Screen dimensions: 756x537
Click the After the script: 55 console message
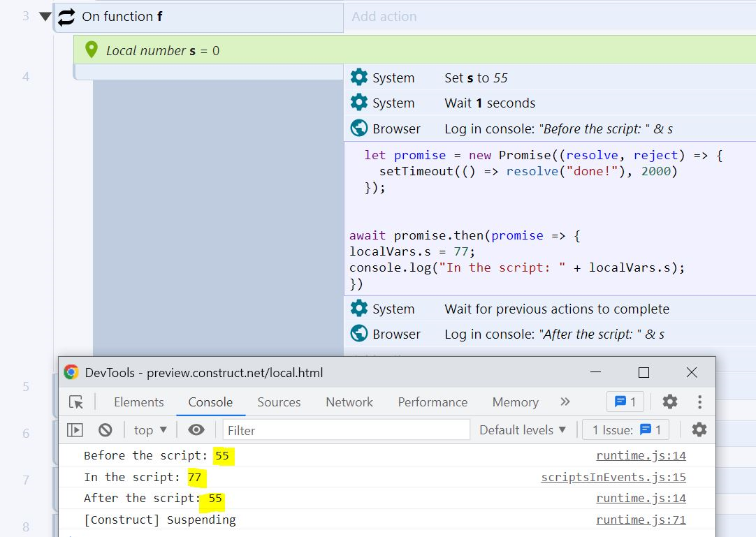(153, 498)
